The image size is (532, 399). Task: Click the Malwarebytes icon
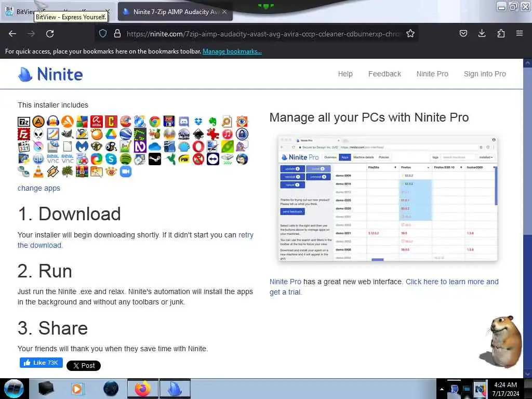pyautogui.click(x=82, y=147)
